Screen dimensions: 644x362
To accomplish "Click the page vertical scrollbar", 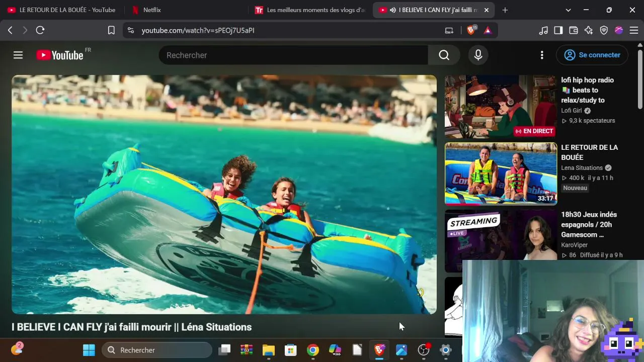I will (x=640, y=78).
